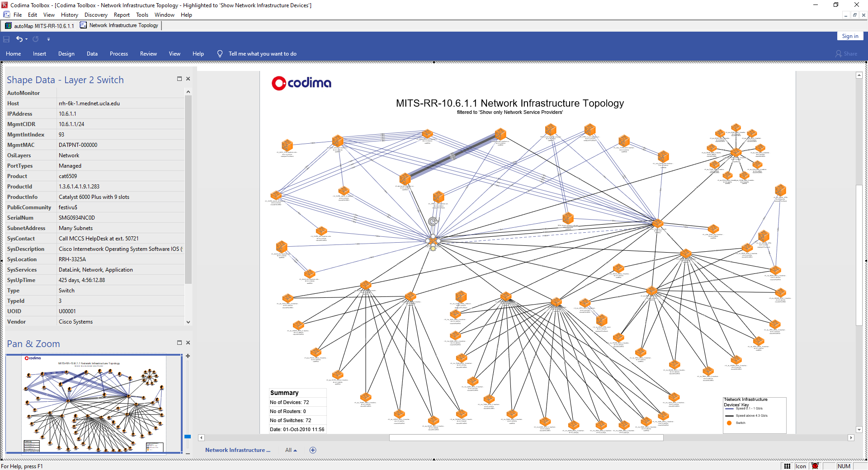Image resolution: width=868 pixels, height=470 pixels.
Task: Click the document icon beside File menu
Action: [6, 15]
